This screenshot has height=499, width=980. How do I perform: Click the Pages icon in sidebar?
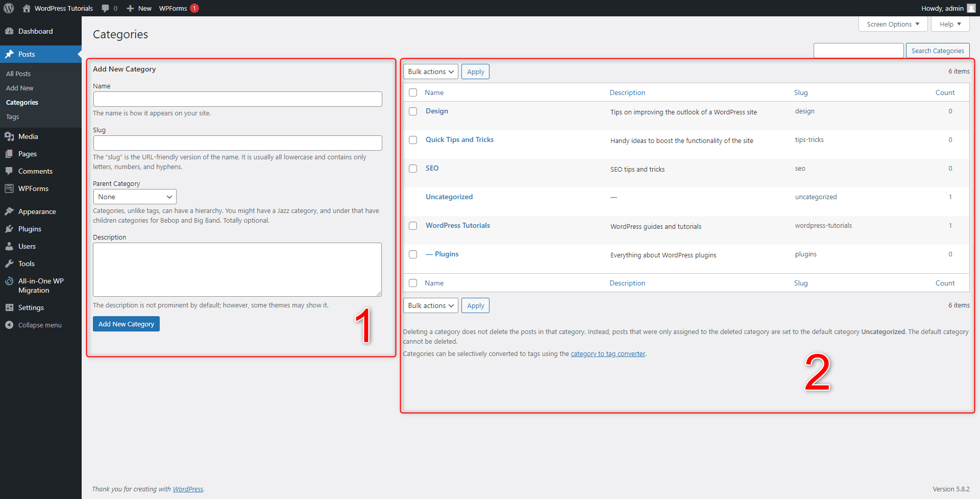(x=9, y=154)
